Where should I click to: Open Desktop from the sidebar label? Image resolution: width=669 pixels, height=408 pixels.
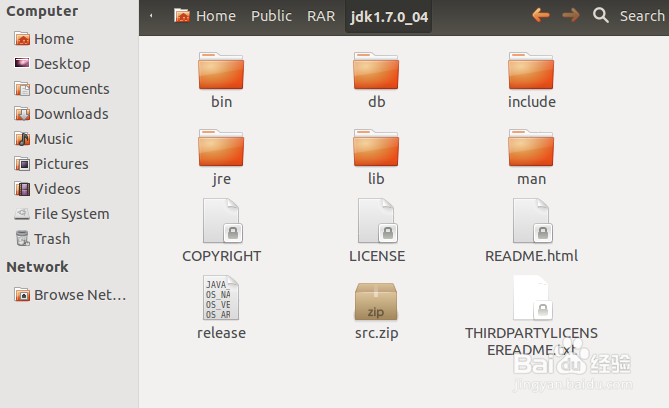click(62, 64)
